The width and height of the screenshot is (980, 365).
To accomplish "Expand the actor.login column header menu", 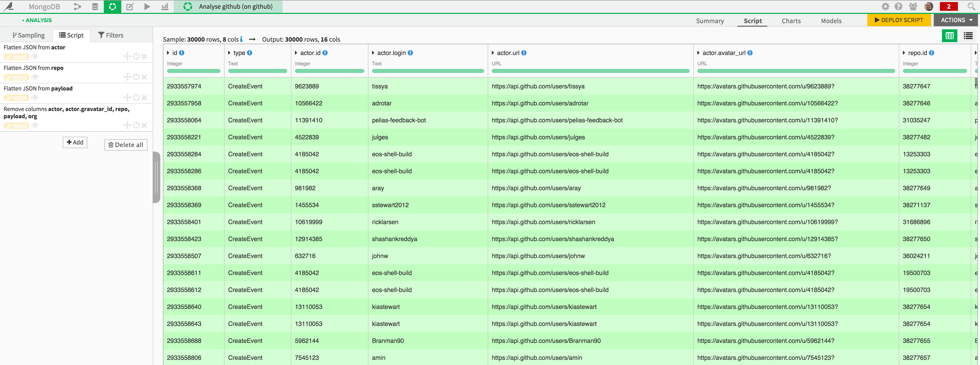I will click(373, 53).
